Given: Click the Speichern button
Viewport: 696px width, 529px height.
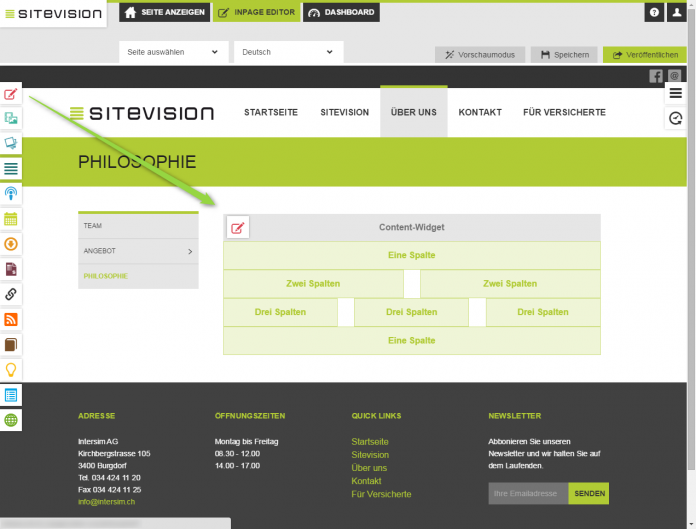Looking at the screenshot, I should click(x=564, y=55).
